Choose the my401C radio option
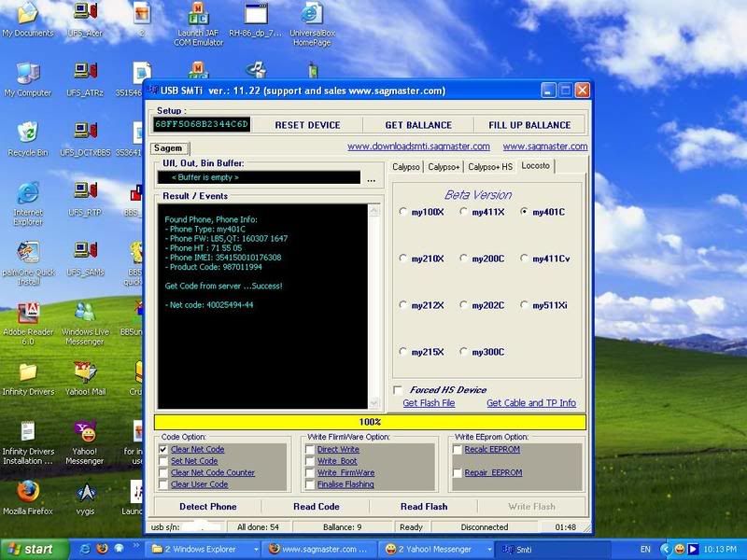Screen dimensions: 747x560 point(524,212)
